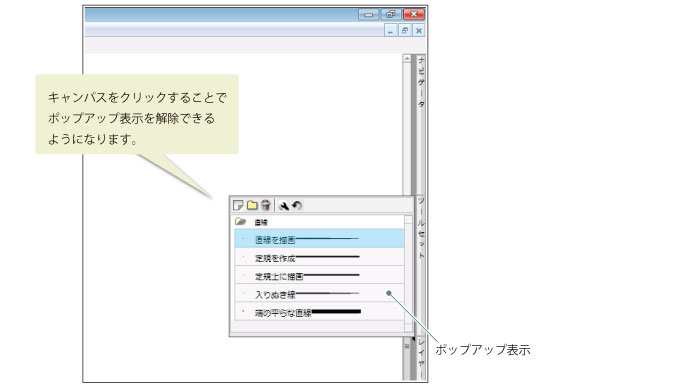This screenshot has height=388, width=696.
Task: Click the tool list vertical scrollbar
Action: (409, 273)
